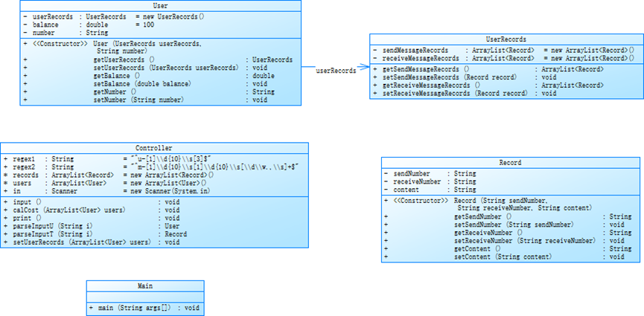644x316 pixels.
Task: Click the Record constructor entry
Action: tap(488, 204)
